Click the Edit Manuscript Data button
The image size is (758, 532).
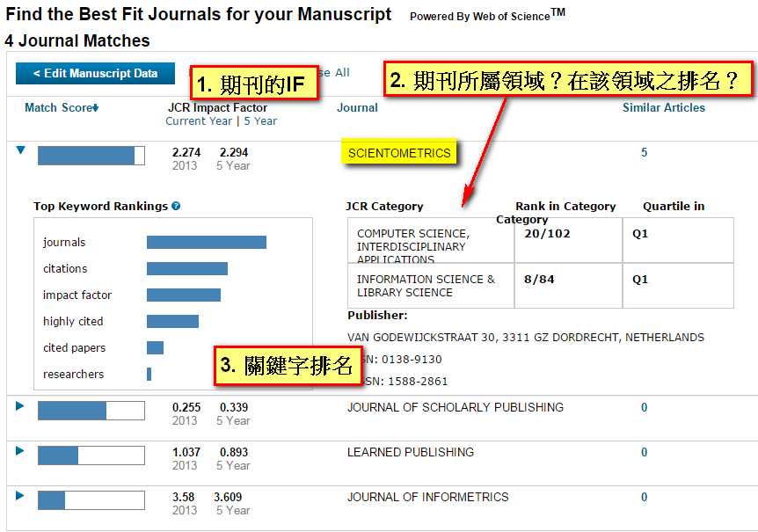click(x=95, y=74)
